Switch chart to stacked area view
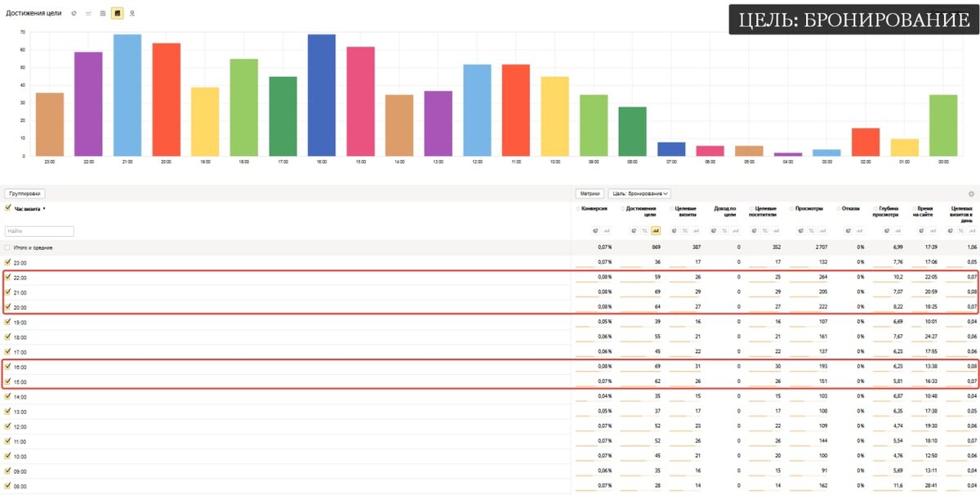 pyautogui.click(x=103, y=13)
